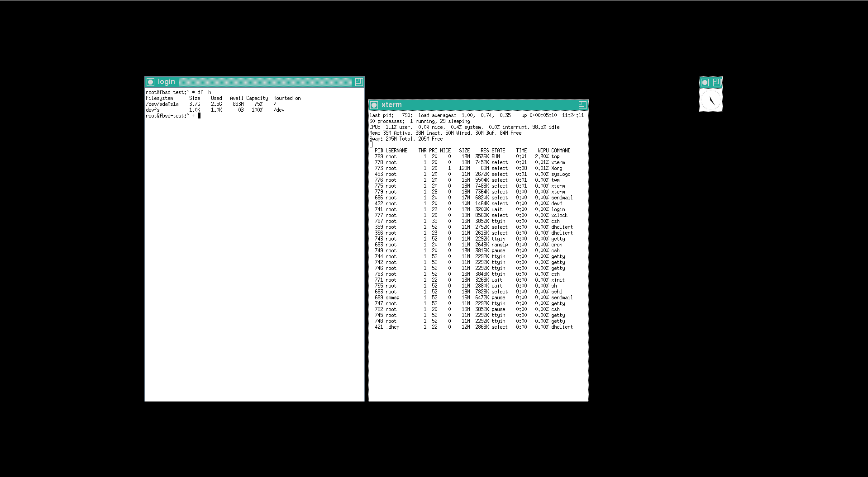
Task: Click the "Mounted on" header in df output
Action: click(x=286, y=98)
